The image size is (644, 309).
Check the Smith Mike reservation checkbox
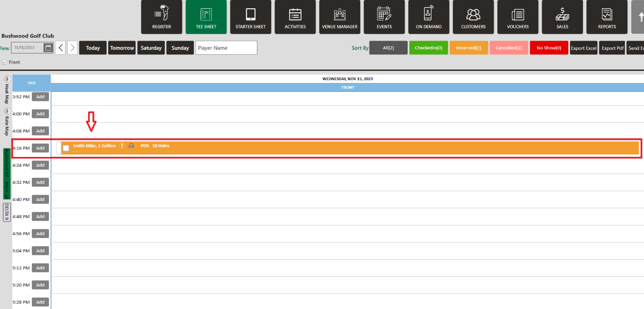coord(66,148)
